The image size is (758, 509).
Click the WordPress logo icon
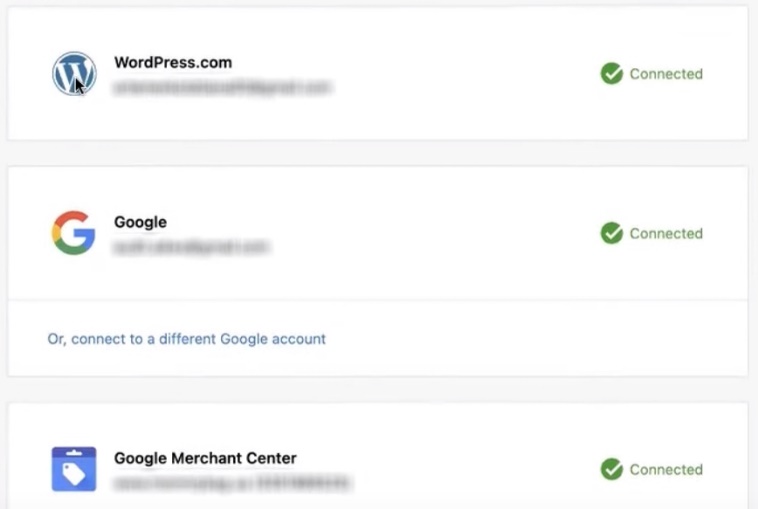pos(74,74)
